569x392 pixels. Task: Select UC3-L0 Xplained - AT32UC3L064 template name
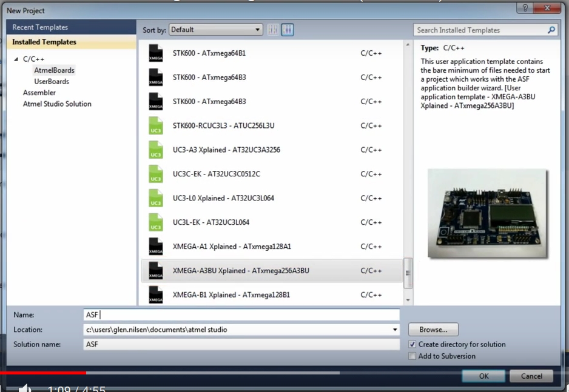tap(223, 198)
